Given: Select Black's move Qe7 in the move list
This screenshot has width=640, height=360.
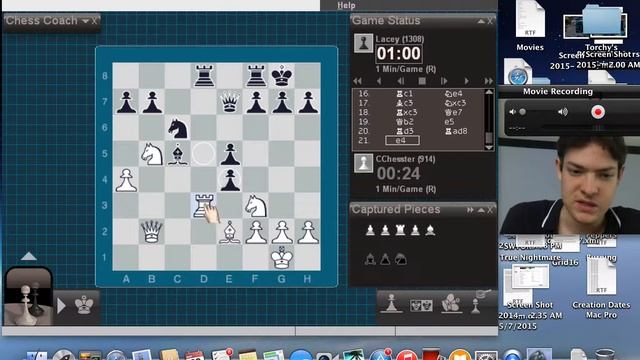Looking at the screenshot, I should (x=454, y=113).
